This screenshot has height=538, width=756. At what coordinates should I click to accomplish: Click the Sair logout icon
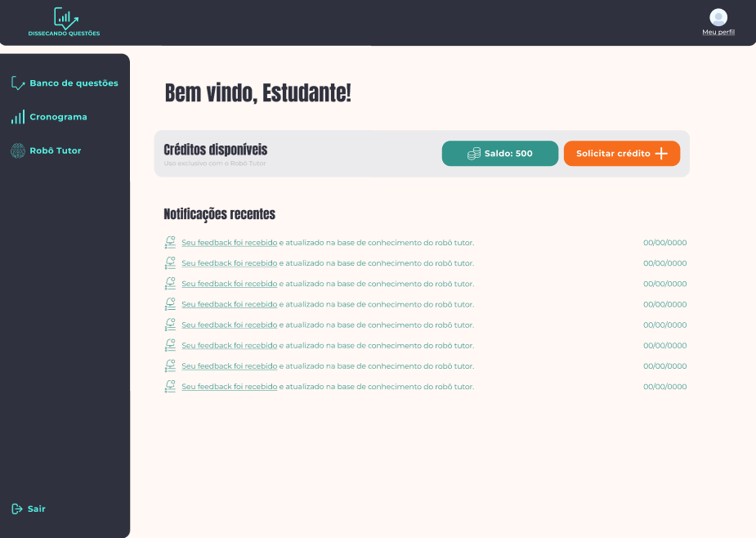tap(17, 509)
